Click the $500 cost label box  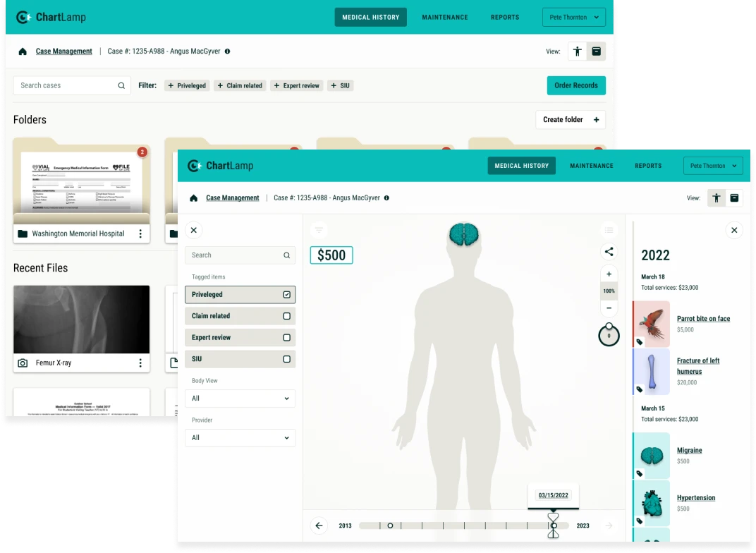(331, 255)
